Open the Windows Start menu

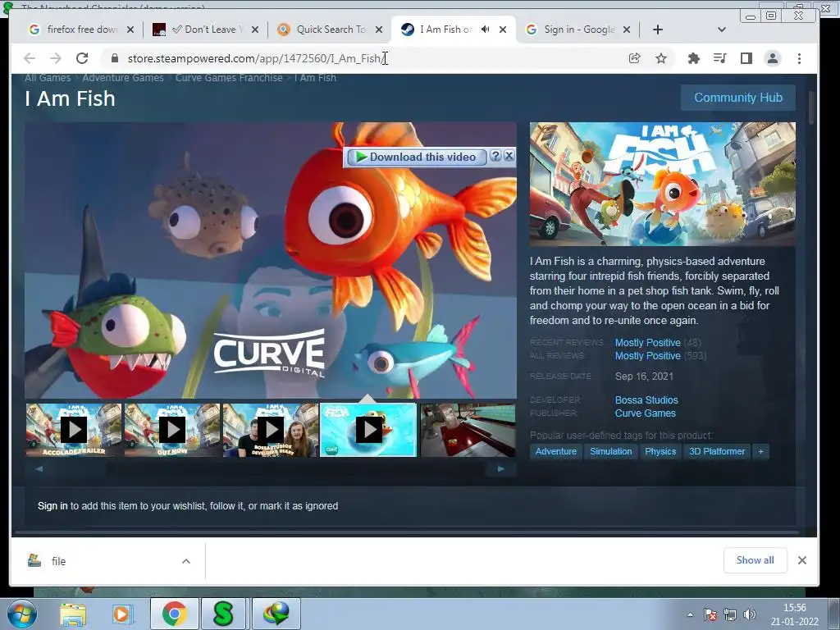(x=21, y=614)
